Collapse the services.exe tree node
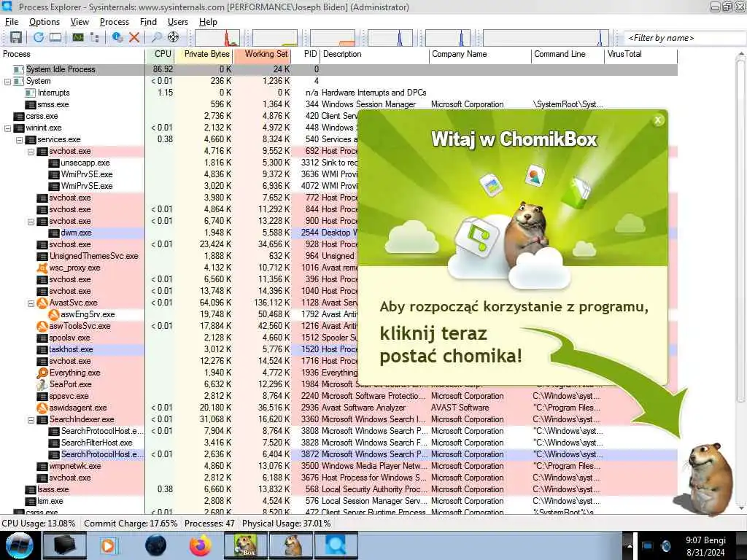The width and height of the screenshot is (747, 560). [20, 140]
